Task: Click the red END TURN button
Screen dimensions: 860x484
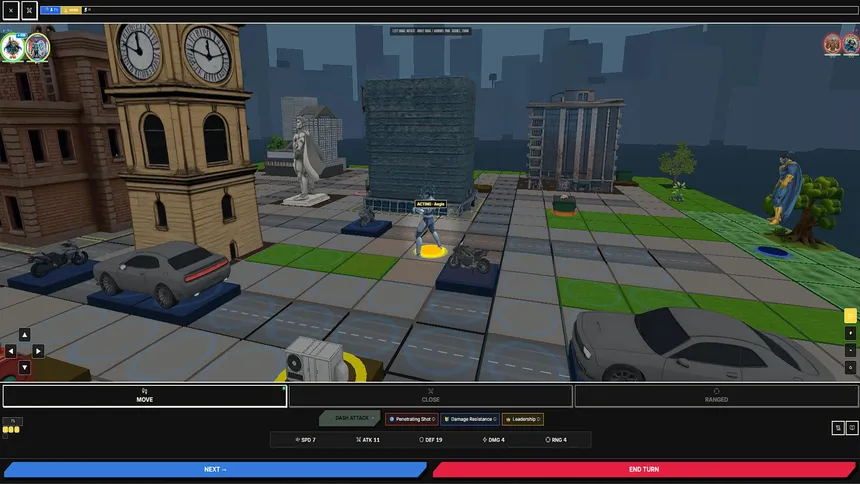Action: pyautogui.click(x=644, y=469)
